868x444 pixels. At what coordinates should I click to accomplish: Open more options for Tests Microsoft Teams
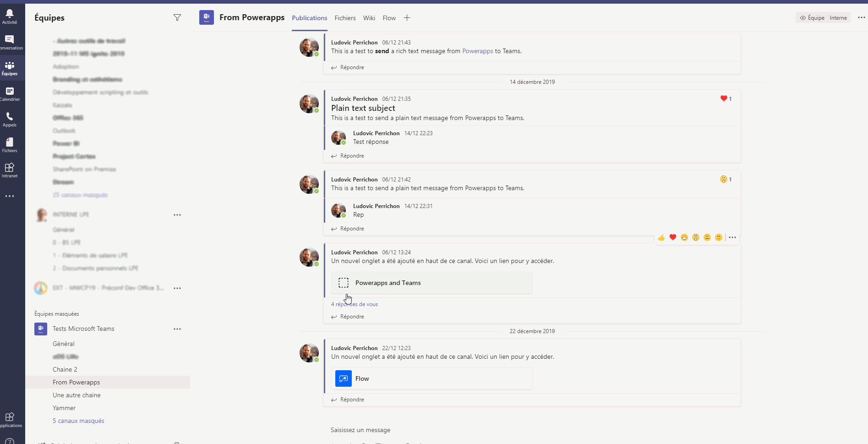click(x=177, y=329)
